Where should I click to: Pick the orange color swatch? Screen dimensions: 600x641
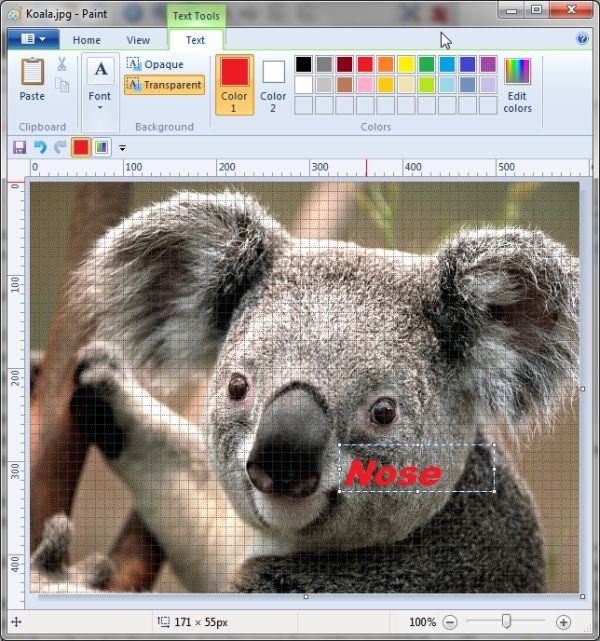pyautogui.click(x=385, y=65)
